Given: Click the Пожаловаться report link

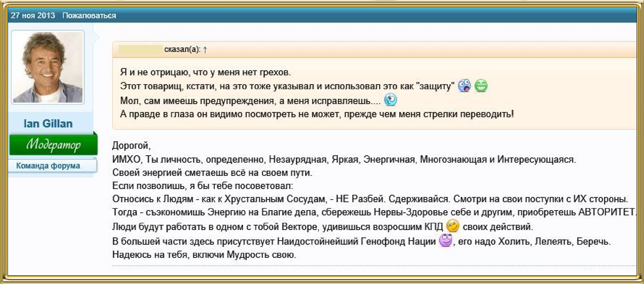Looking at the screenshot, I should (89, 15).
